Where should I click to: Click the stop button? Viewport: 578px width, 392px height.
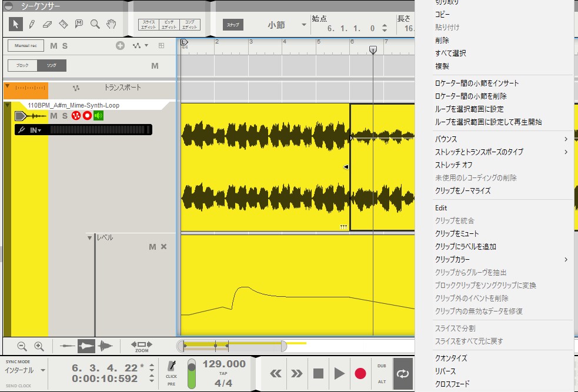tap(318, 374)
